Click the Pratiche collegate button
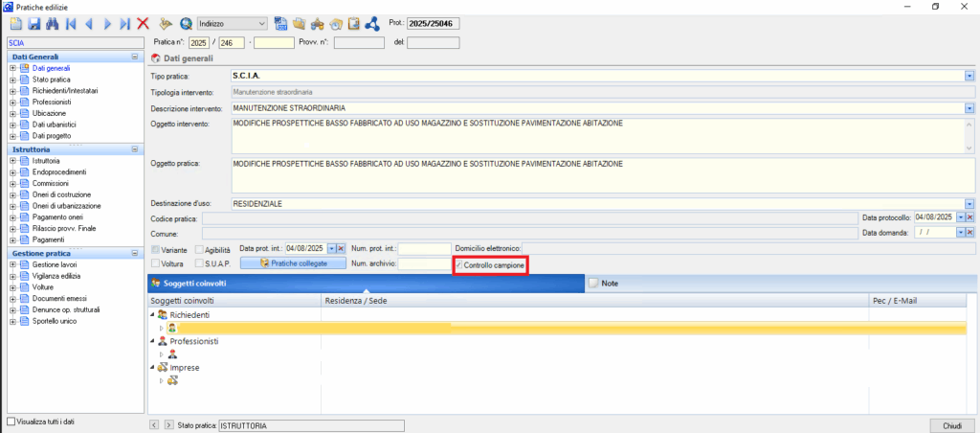 (x=293, y=262)
